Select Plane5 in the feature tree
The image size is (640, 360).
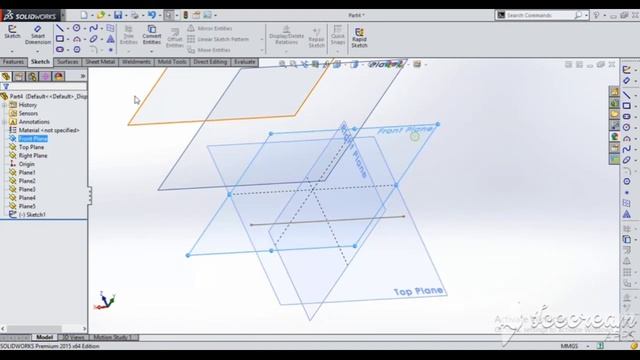click(x=27, y=206)
